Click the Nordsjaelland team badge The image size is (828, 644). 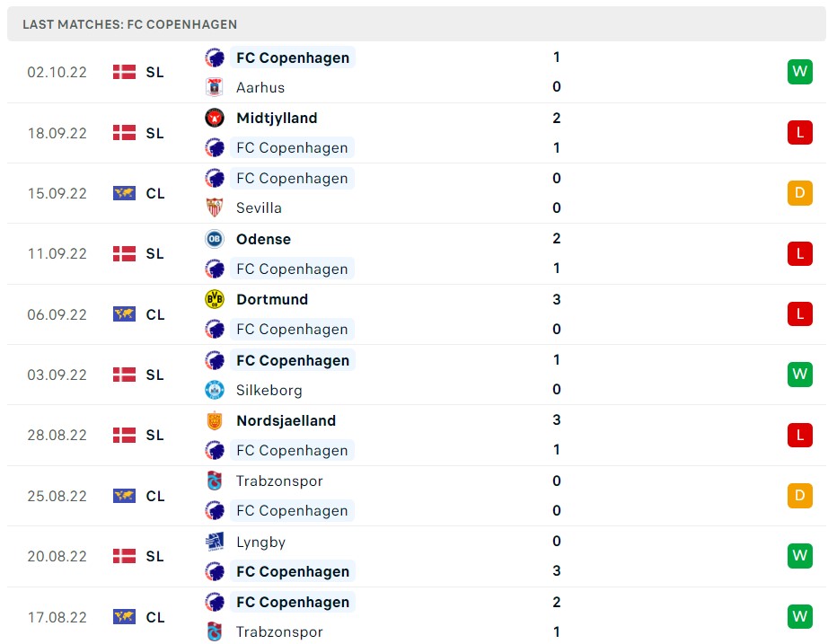pyautogui.click(x=215, y=420)
